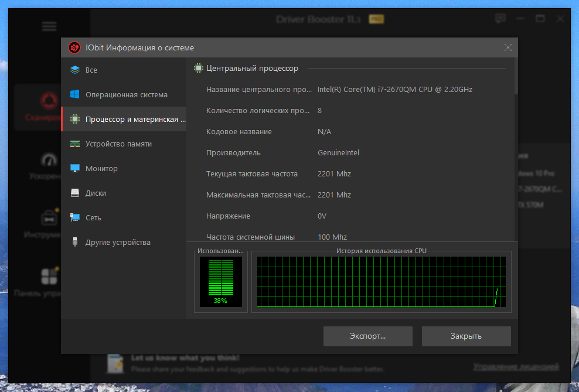Click the USB icon beside Другие устройства

(x=75, y=242)
